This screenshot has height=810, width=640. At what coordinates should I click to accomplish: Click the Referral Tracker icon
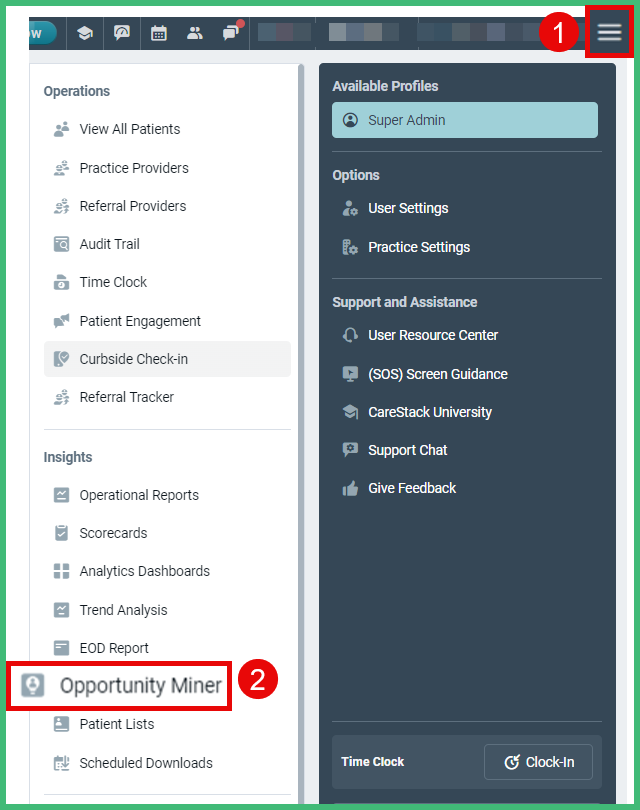tap(61, 397)
